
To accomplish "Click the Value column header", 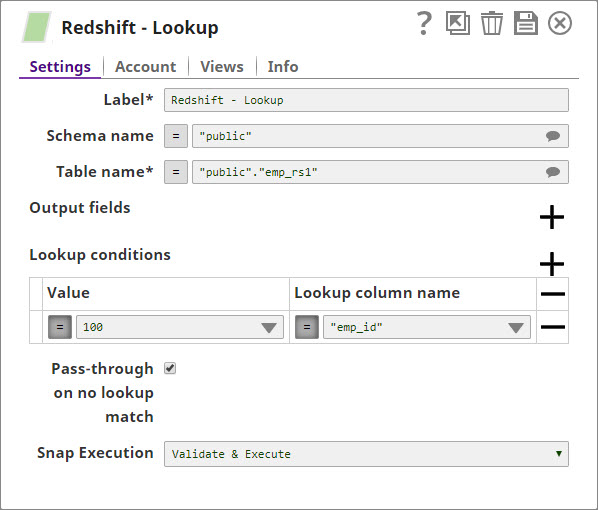I will (x=69, y=293).
